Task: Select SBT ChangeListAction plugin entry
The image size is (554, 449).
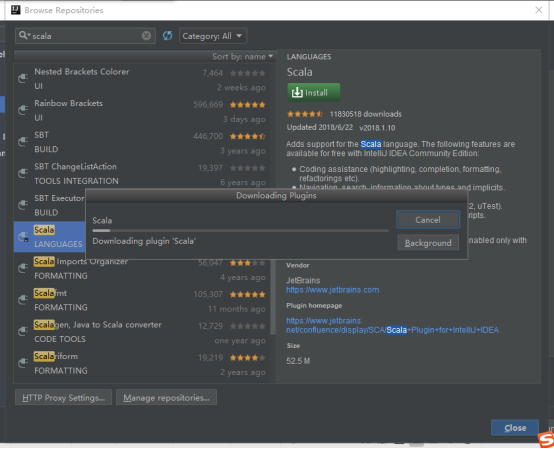Action: tap(144, 174)
